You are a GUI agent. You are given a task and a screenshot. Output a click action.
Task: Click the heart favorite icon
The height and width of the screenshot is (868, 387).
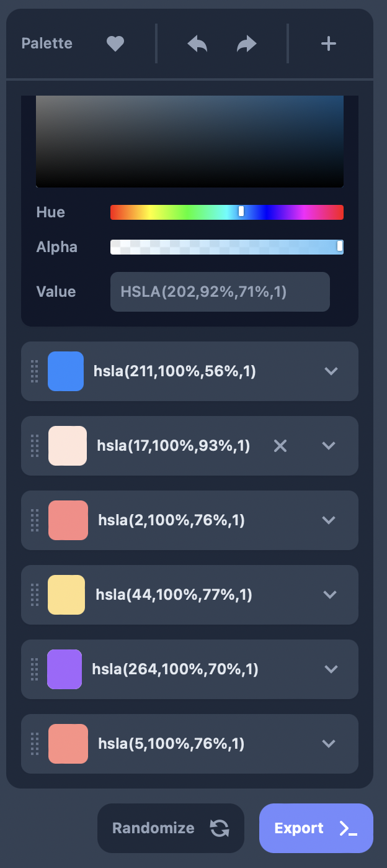coord(115,43)
